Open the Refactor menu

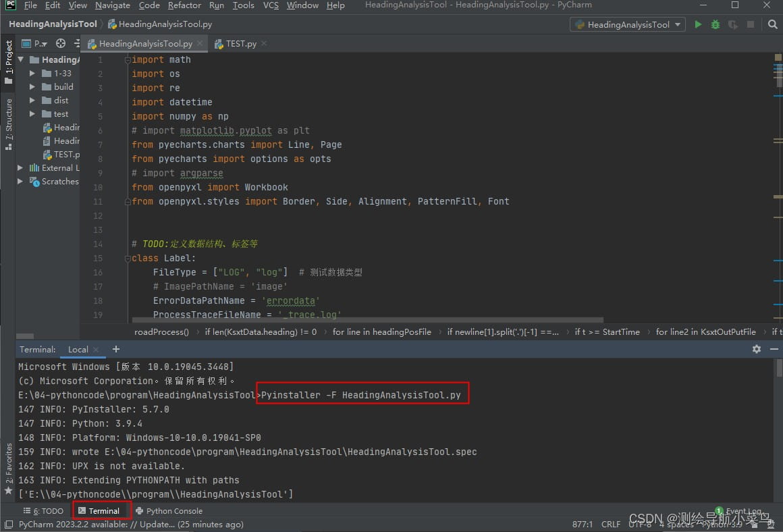coord(184,5)
